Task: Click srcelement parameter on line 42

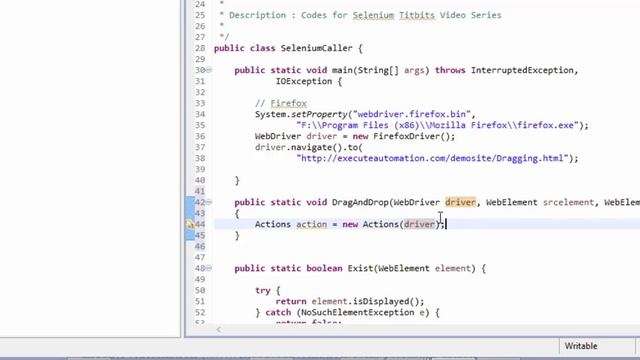Action: [568, 202]
